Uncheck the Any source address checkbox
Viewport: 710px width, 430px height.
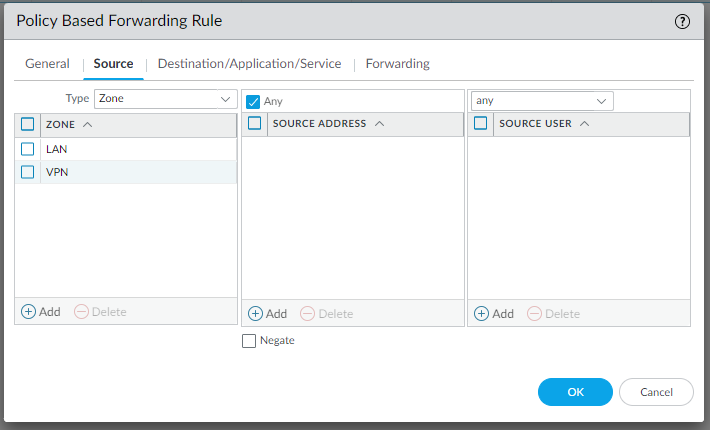pos(253,101)
